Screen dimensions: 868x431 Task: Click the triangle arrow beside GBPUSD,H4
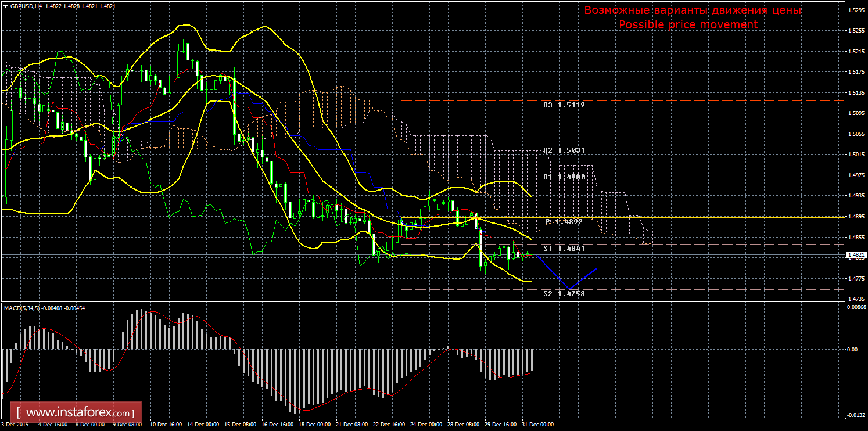click(x=6, y=6)
